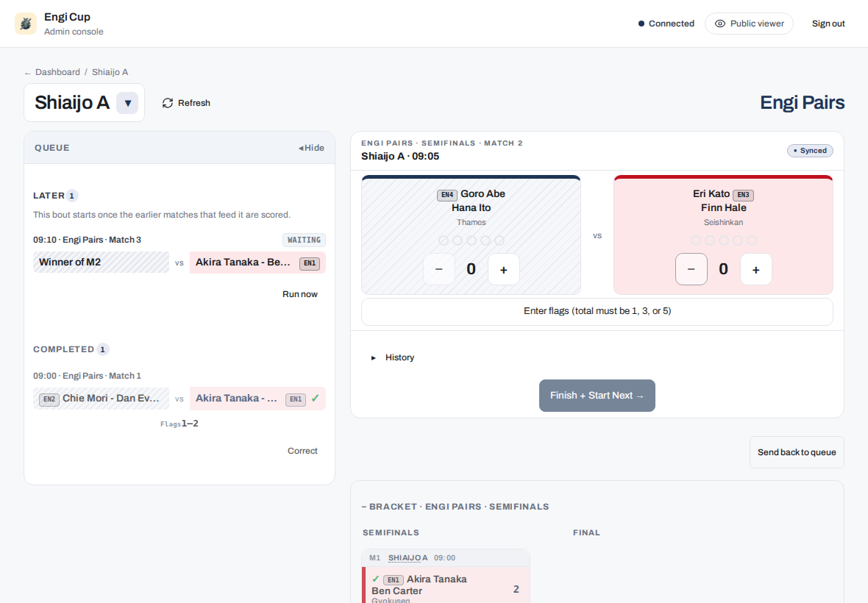Run Match 3 now
This screenshot has width=868, height=603.
pyautogui.click(x=300, y=294)
